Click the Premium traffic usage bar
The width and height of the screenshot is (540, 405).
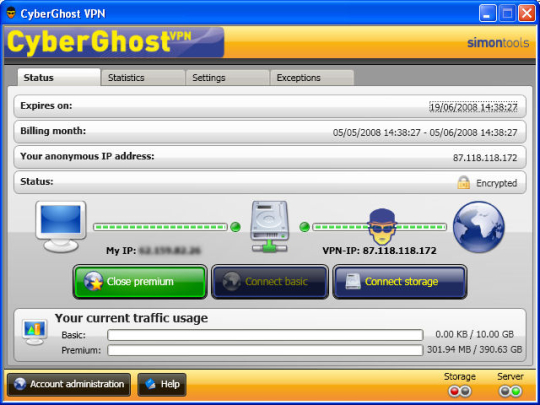click(x=265, y=350)
